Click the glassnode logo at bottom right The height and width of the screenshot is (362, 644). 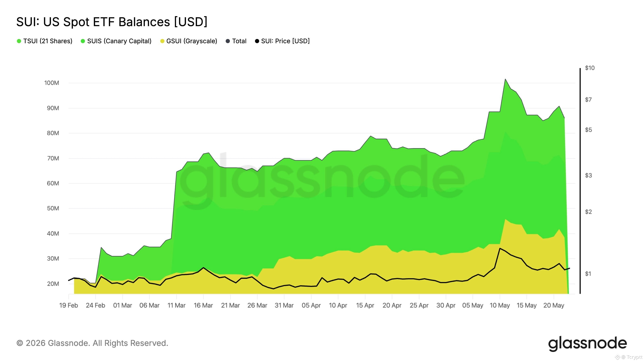[587, 344]
